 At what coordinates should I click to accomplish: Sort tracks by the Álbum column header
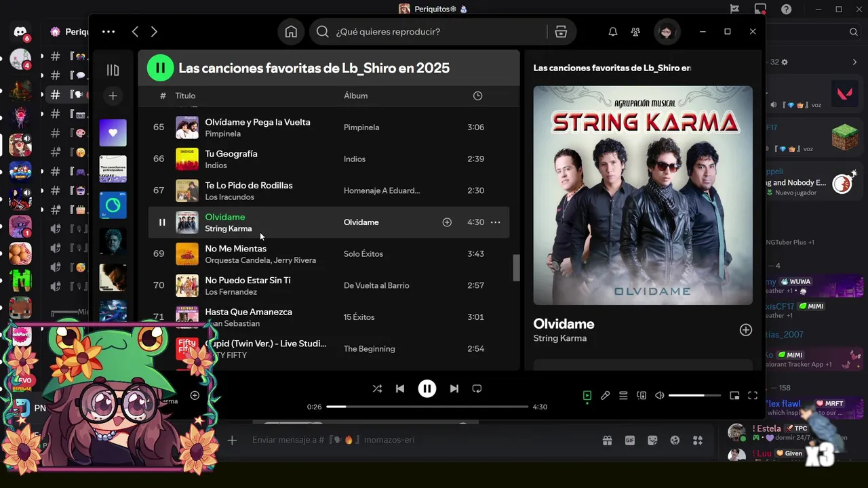click(355, 96)
